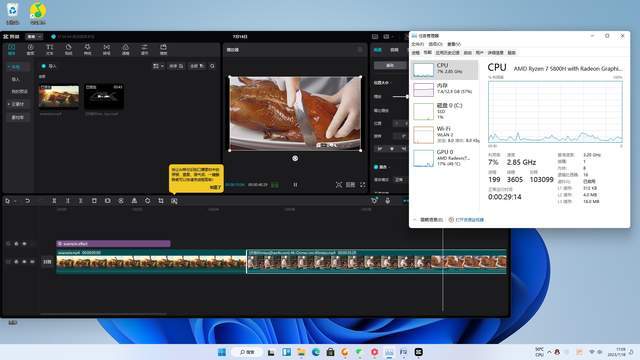Select the first video thumbnail in media bin
Viewport: 640px width, 360px height.
(x=59, y=96)
